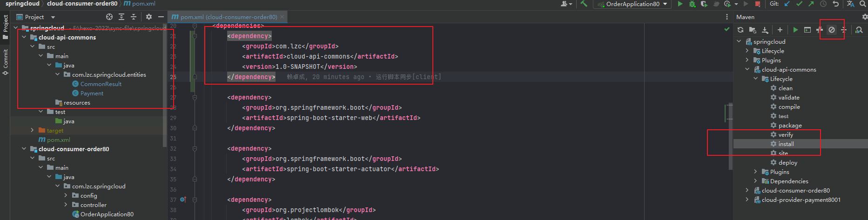Click gutter icon at line 37

(183, 200)
